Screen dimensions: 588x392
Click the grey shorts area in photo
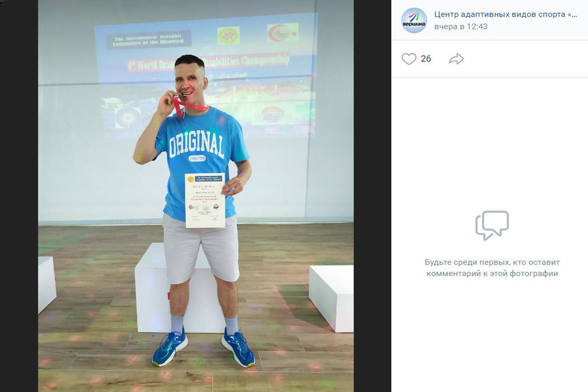click(201, 250)
